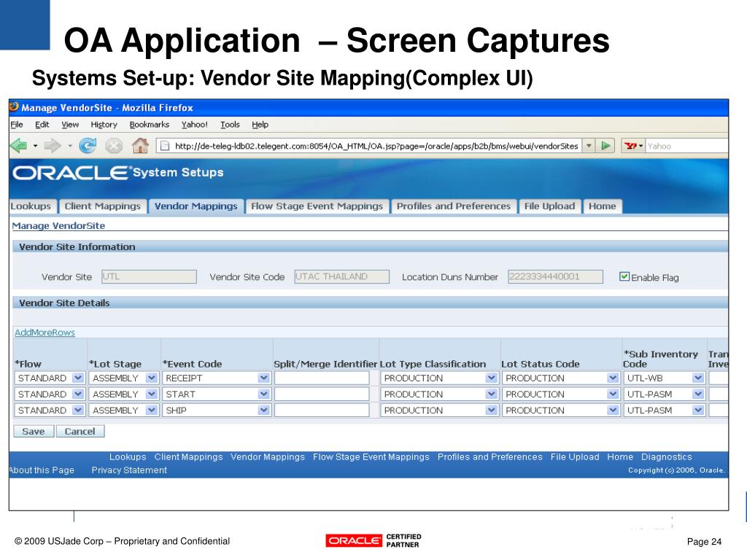Toggle the Enable Flag checkbox
The height and width of the screenshot is (560, 747).
(624, 276)
